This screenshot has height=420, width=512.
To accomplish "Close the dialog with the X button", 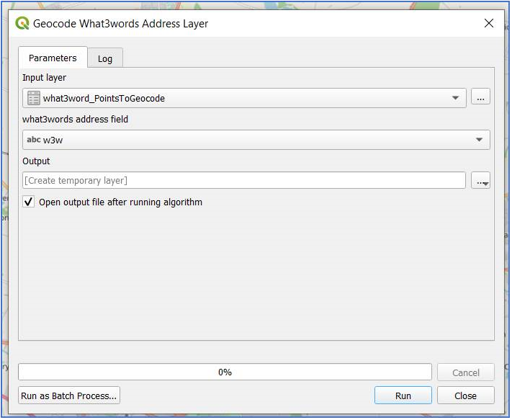I will pos(489,23).
